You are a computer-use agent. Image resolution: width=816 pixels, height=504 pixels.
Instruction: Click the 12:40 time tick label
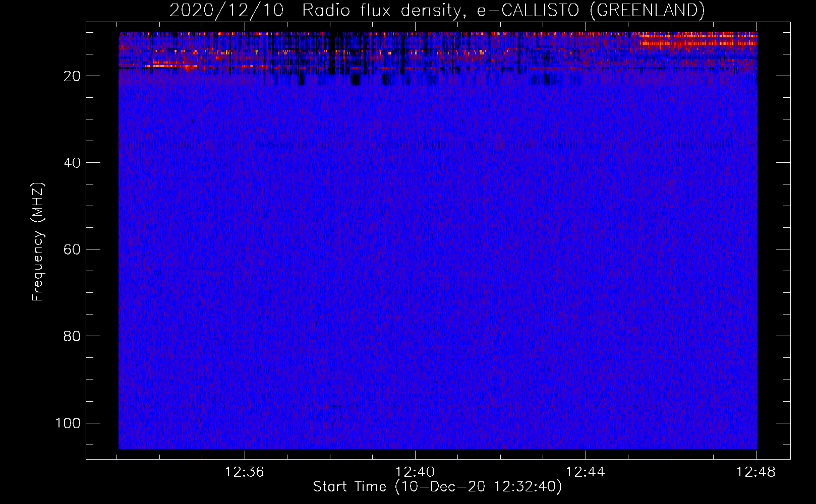pos(415,472)
